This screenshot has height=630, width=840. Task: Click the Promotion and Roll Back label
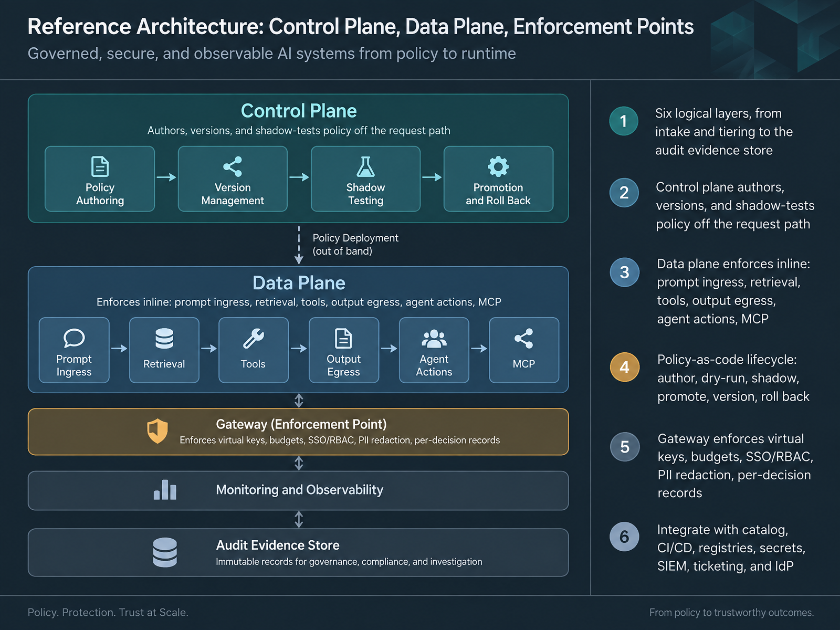(498, 194)
